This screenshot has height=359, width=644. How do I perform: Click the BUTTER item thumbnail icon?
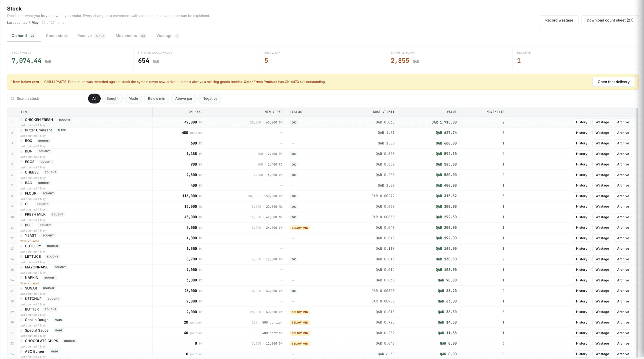(21, 309)
